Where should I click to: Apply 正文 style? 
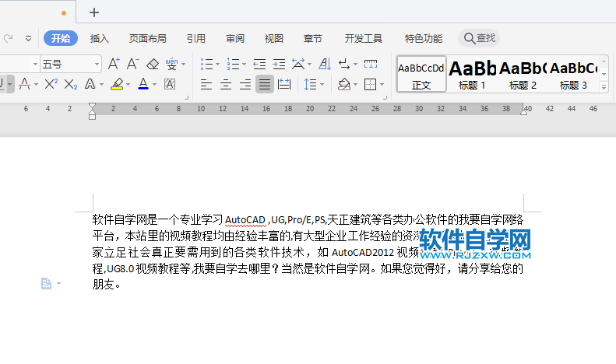coord(421,75)
